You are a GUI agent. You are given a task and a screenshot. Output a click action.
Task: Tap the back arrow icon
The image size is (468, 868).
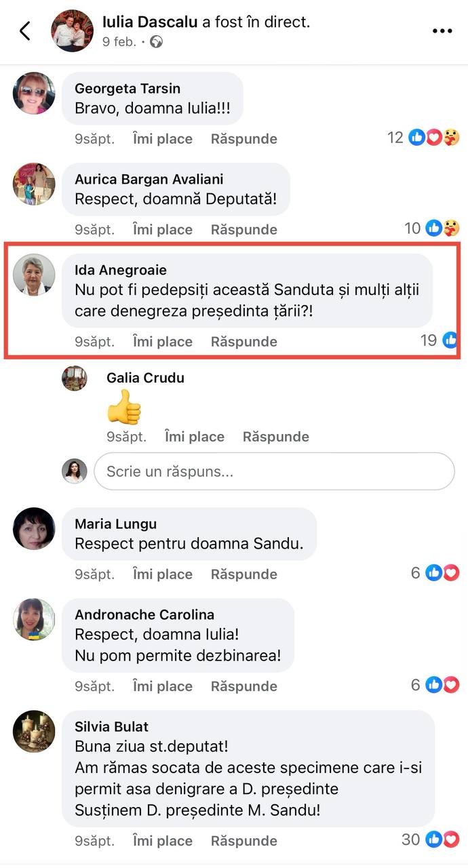[x=25, y=31]
